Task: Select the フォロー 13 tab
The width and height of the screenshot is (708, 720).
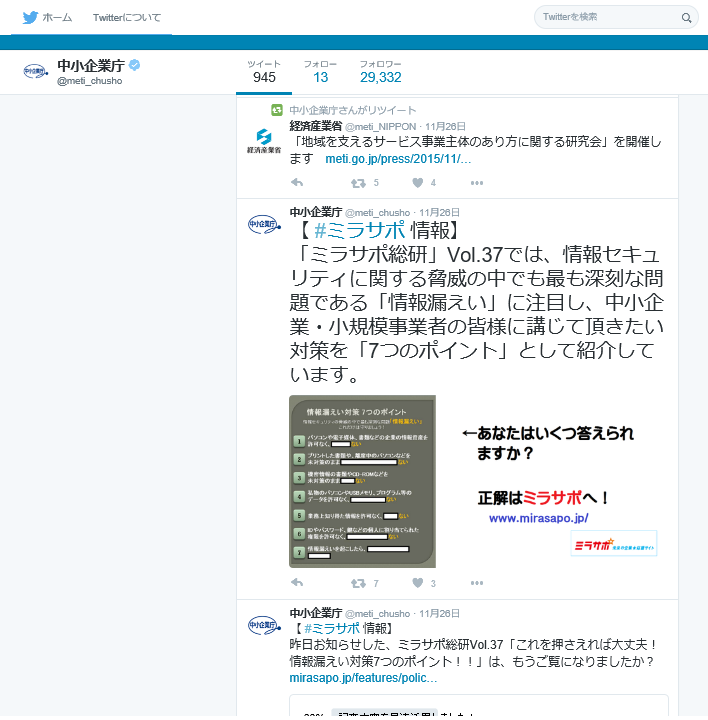Action: click(320, 72)
